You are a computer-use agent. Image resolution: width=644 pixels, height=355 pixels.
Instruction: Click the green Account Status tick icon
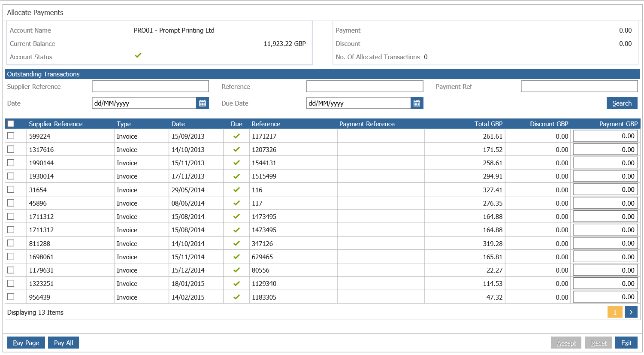[x=138, y=55]
